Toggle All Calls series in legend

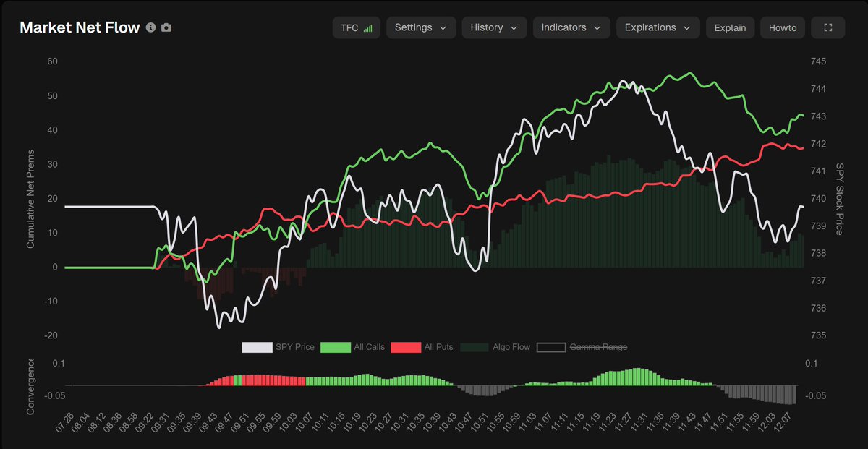[352, 347]
